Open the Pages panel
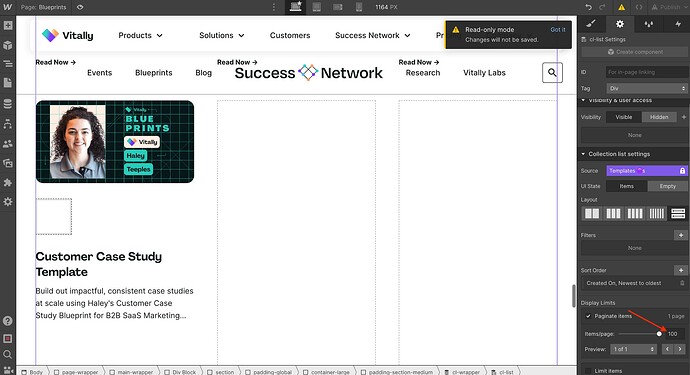This screenshot has width=690, height=375. click(x=8, y=83)
